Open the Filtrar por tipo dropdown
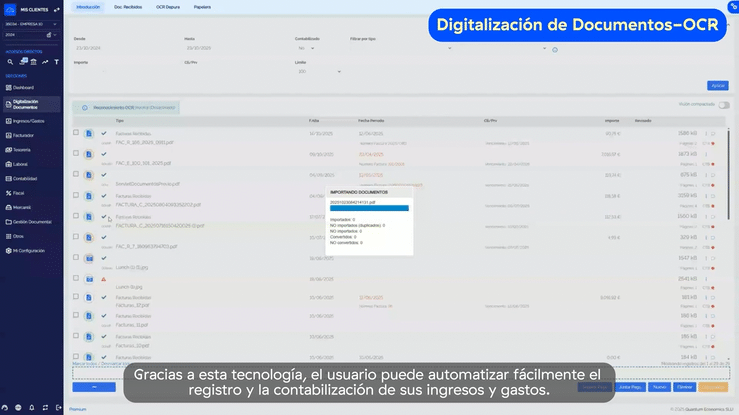The image size is (739, 415). 401,48
